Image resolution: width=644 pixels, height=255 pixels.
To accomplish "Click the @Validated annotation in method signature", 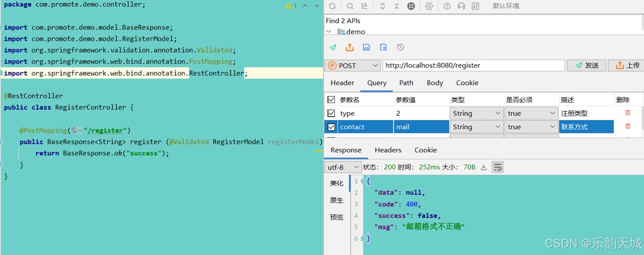I will click(189, 142).
